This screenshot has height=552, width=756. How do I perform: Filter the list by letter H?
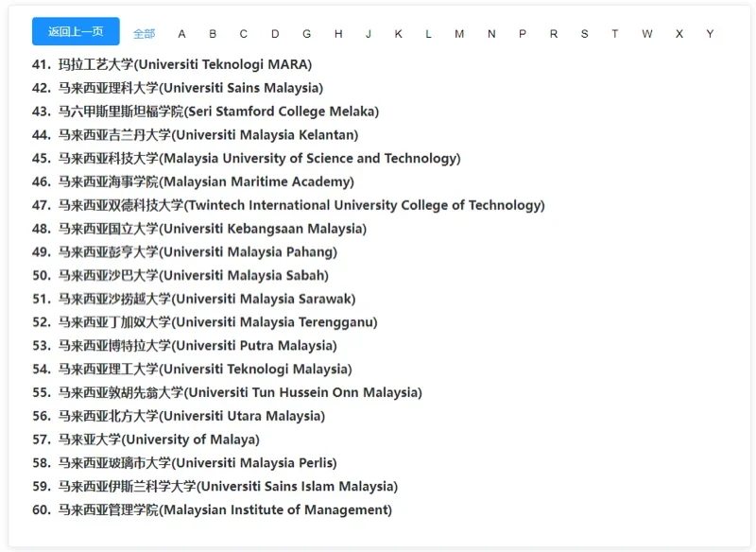[x=338, y=34]
